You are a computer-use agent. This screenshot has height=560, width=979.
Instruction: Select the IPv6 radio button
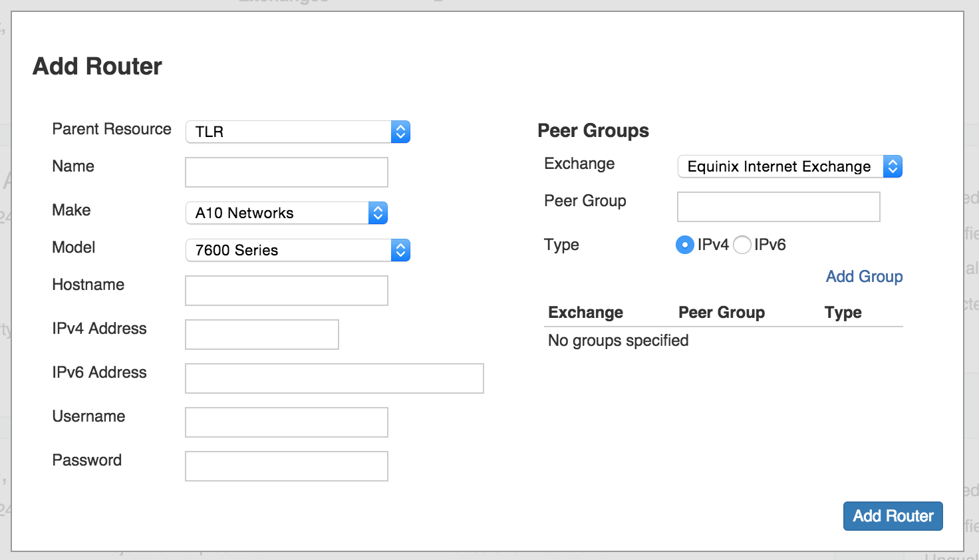(742, 245)
